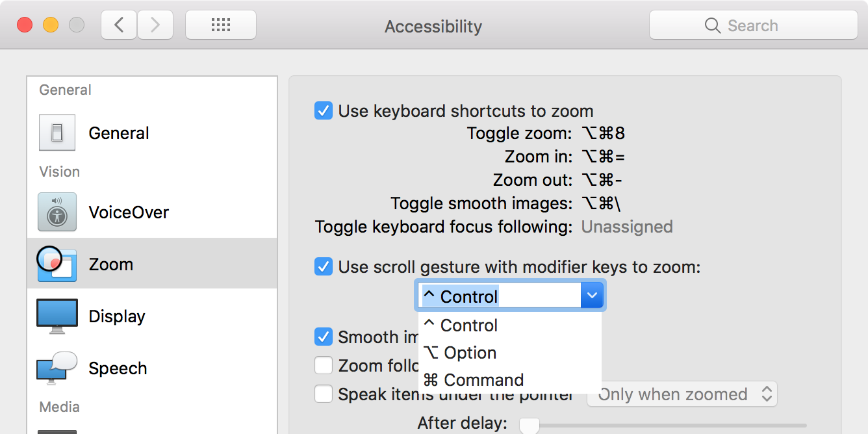Click the forward navigation arrow
868x434 pixels.
pos(155,24)
